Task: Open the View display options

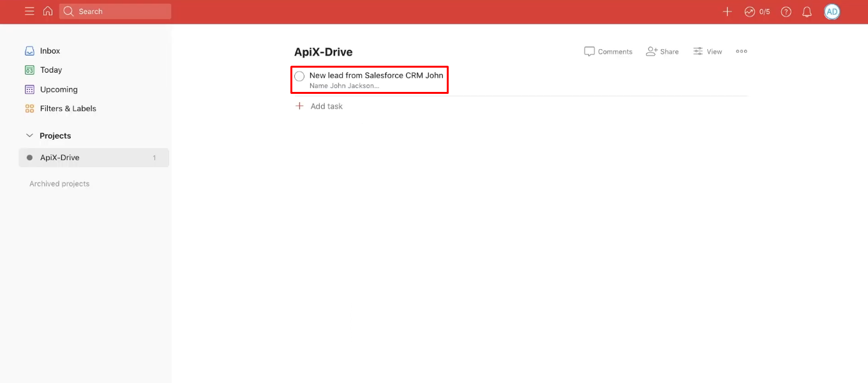Action: [x=707, y=51]
